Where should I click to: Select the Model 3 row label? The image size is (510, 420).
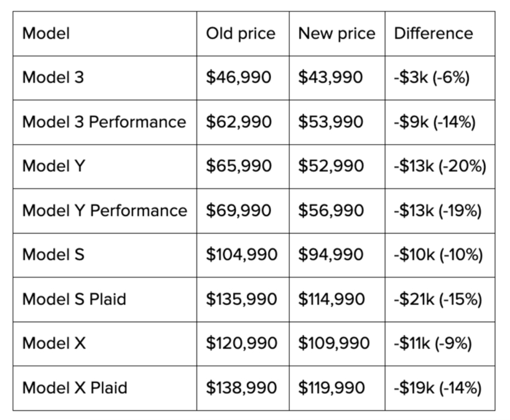53,77
